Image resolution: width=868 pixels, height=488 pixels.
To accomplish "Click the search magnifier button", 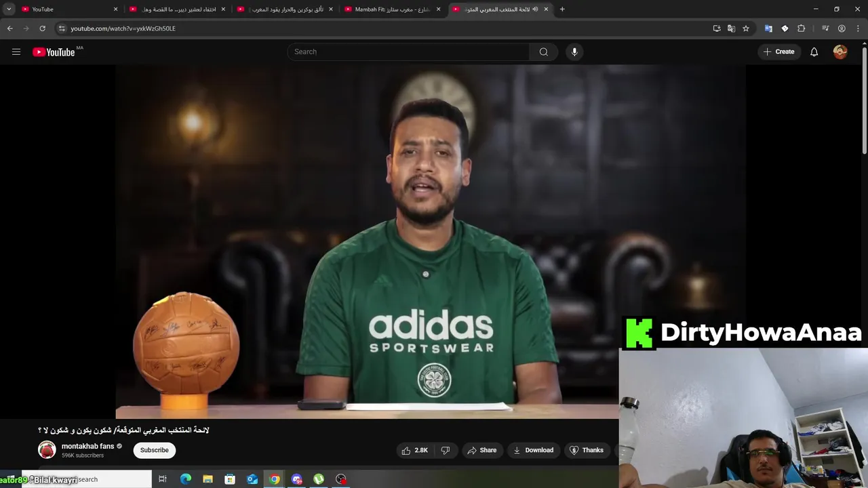I will 544,52.
